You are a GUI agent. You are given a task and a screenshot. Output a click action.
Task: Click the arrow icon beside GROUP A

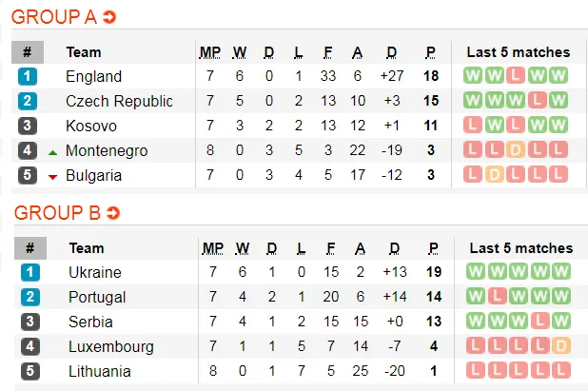point(109,17)
